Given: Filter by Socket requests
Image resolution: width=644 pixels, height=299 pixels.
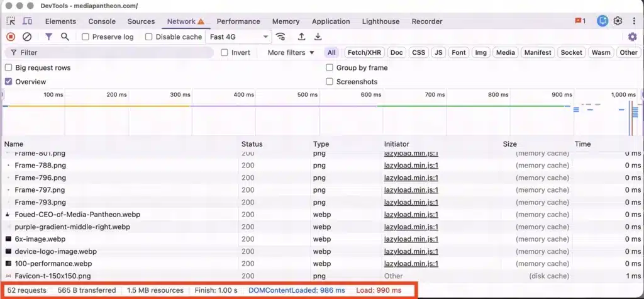Looking at the screenshot, I should (571, 53).
